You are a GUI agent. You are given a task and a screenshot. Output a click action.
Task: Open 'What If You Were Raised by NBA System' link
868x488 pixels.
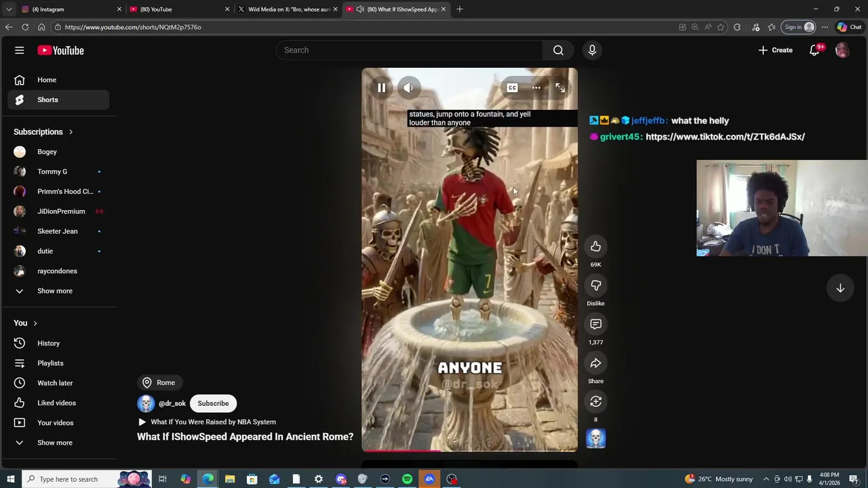[213, 422]
